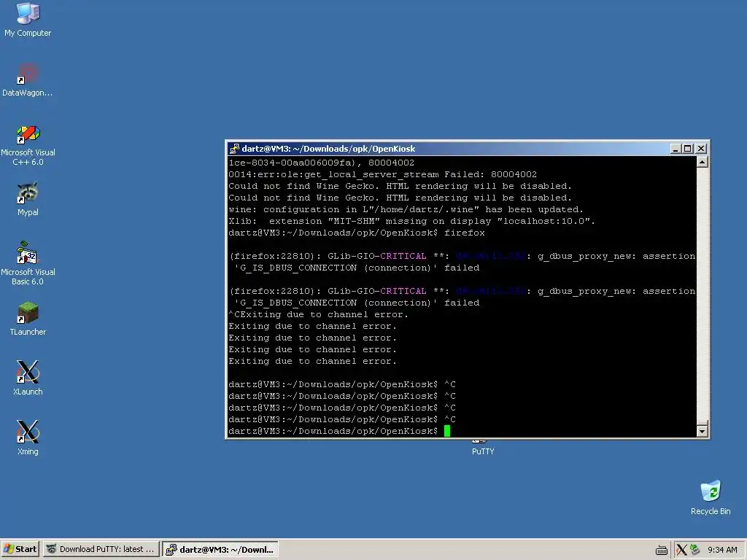Click the 'firefox' command text in terminal
The width and height of the screenshot is (747, 560).
click(465, 233)
